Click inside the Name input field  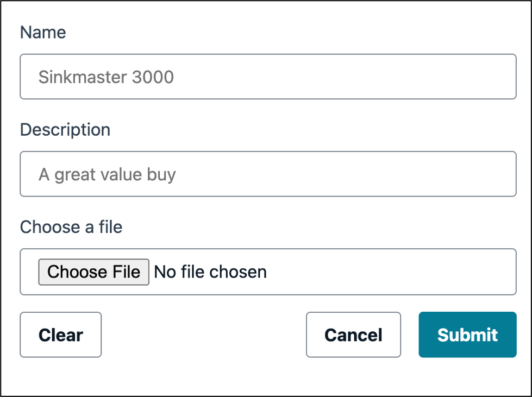pos(268,77)
